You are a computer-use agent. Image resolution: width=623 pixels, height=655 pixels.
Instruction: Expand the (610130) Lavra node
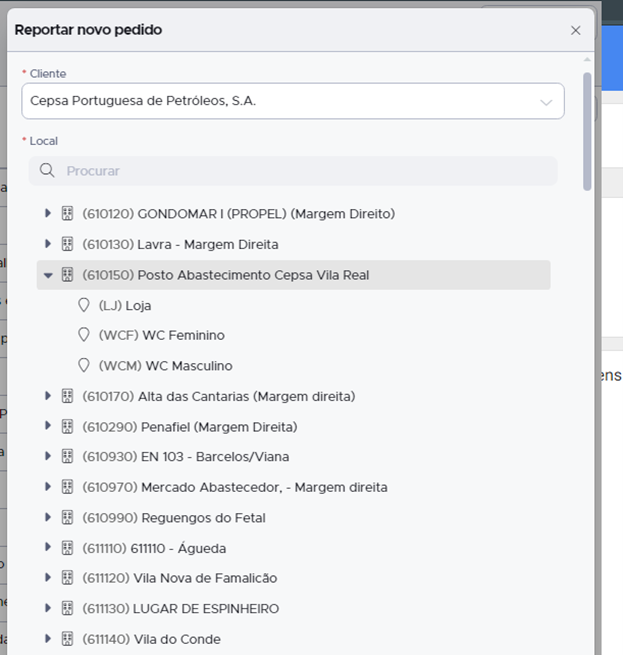[48, 244]
